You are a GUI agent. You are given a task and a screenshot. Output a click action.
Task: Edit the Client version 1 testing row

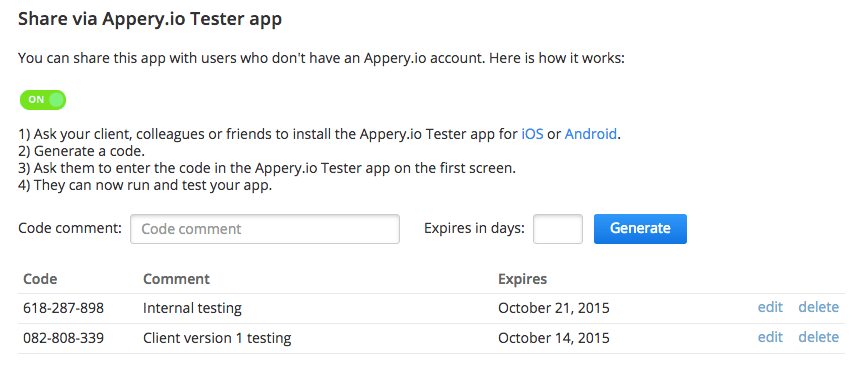(770, 337)
